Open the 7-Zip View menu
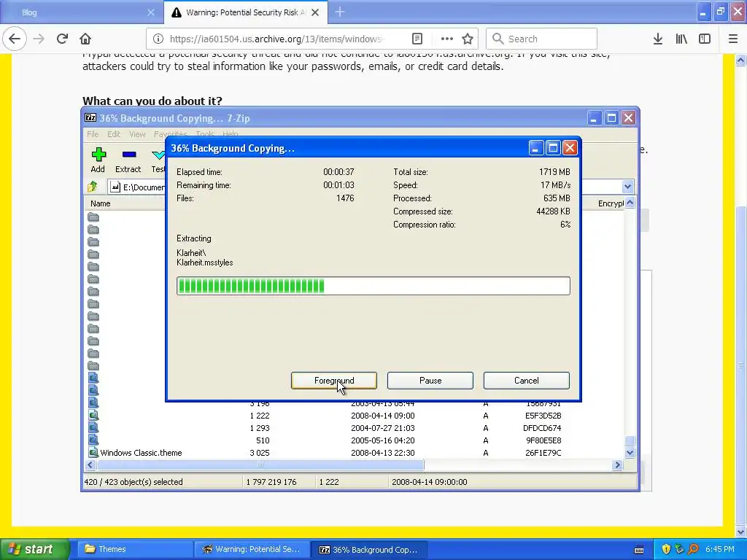The height and width of the screenshot is (560, 747). (x=137, y=134)
